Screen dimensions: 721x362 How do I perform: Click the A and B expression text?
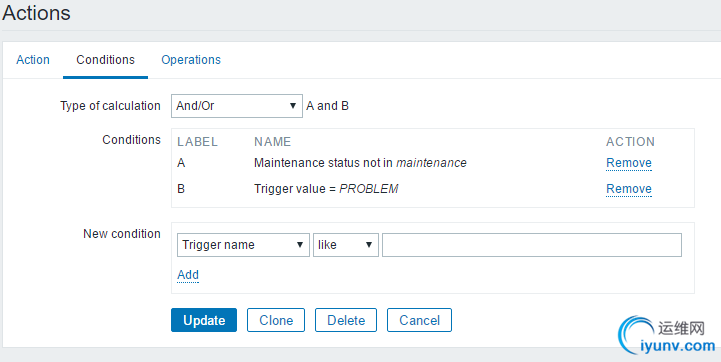point(327,106)
